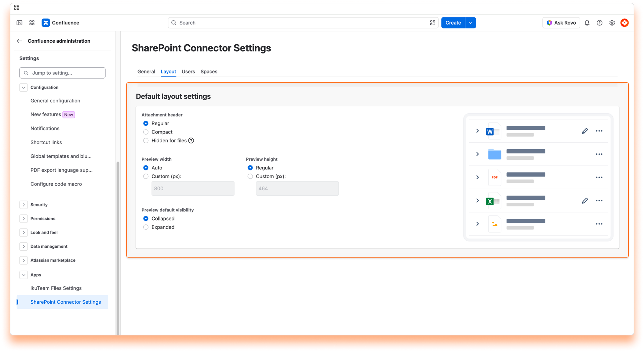
Task: Go back using the Confluence administration arrow
Action: (19, 41)
